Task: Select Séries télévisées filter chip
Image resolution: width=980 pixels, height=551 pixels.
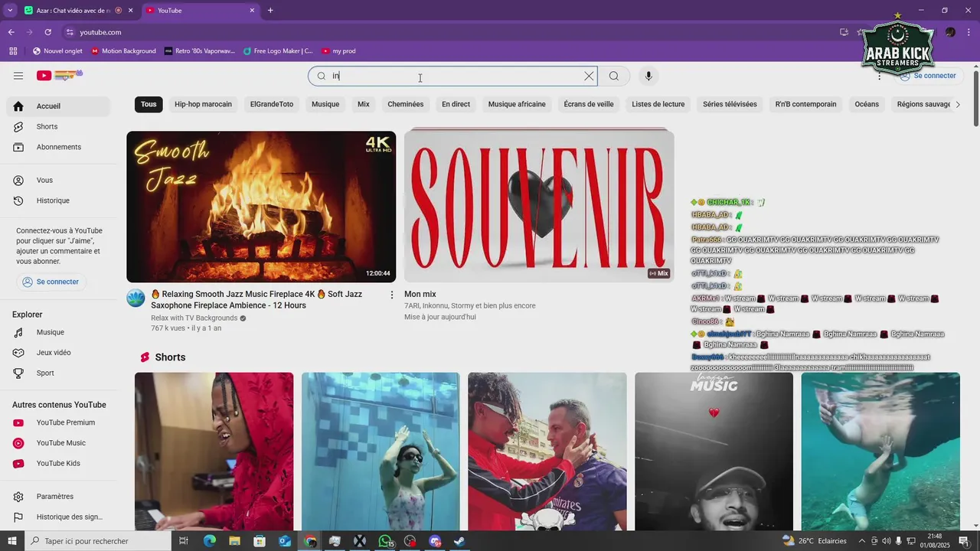Action: (730, 104)
